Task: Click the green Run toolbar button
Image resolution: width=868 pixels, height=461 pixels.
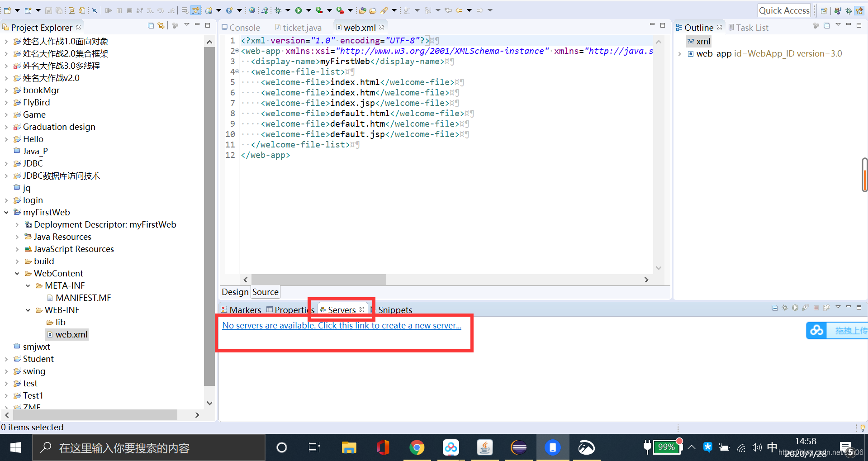Action: [x=299, y=10]
